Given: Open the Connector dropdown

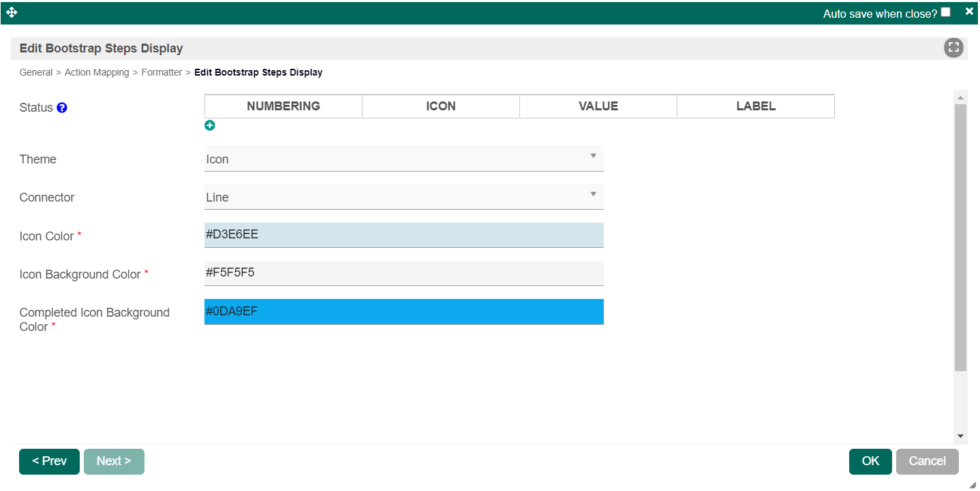Looking at the screenshot, I should pyautogui.click(x=403, y=197).
